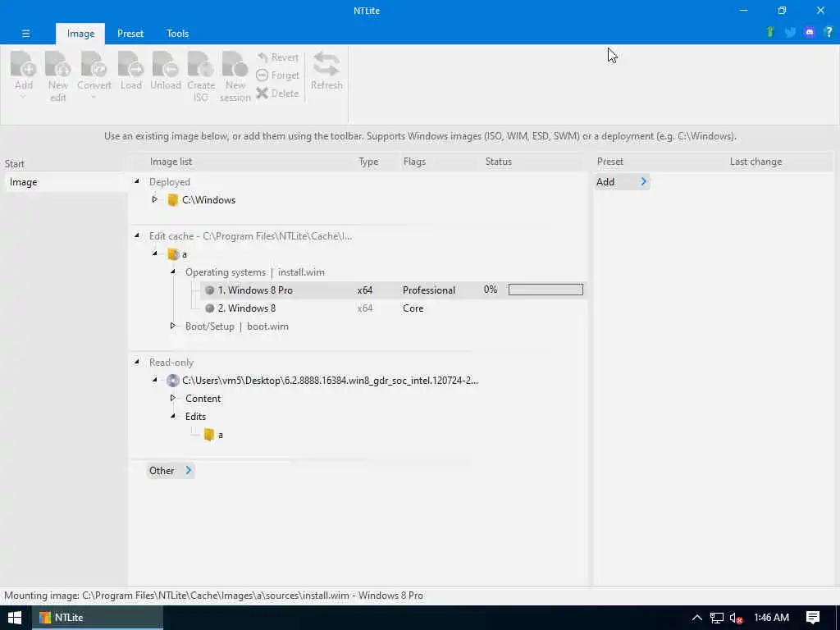Image resolution: width=840 pixels, height=630 pixels.
Task: Collapse the Edit cache group
Action: tap(137, 235)
